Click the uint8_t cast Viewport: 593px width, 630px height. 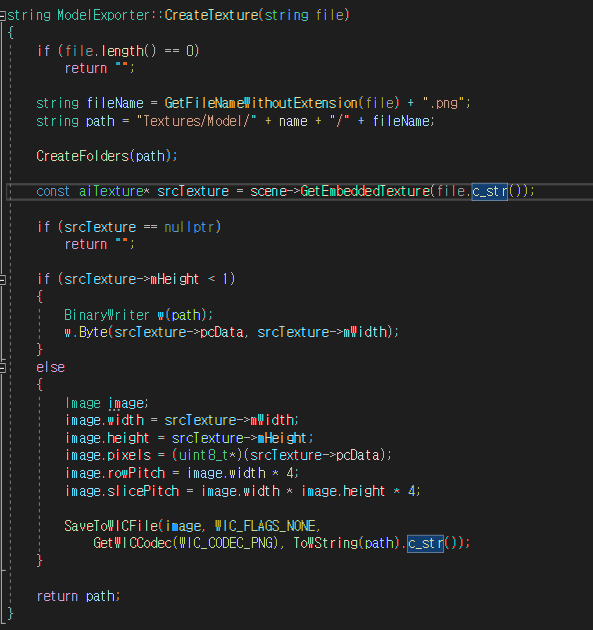point(207,455)
